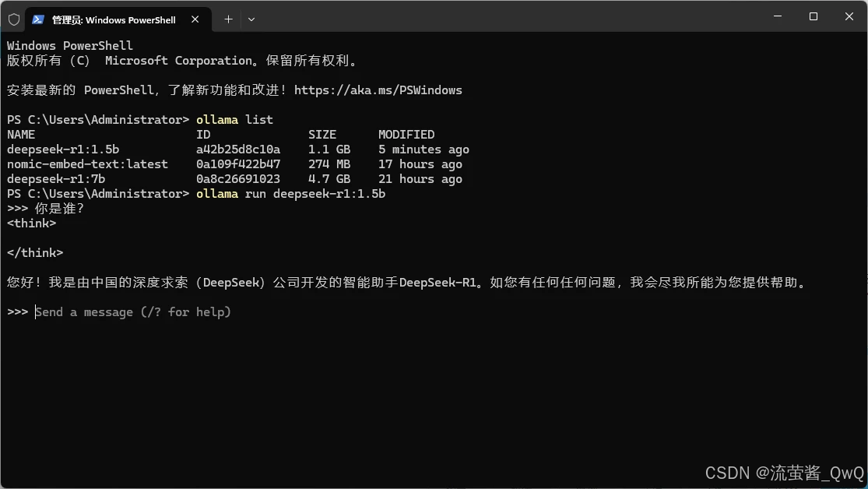The image size is (868, 489).
Task: Click the size value 274 MB
Action: 329,164
